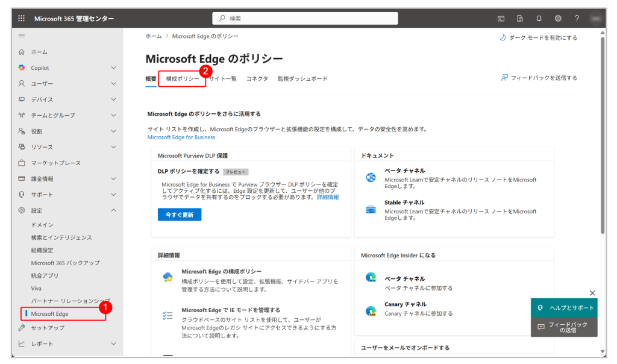The height and width of the screenshot is (364, 617).
Task: Expand the チームとグループ chevron
Action: point(113,115)
